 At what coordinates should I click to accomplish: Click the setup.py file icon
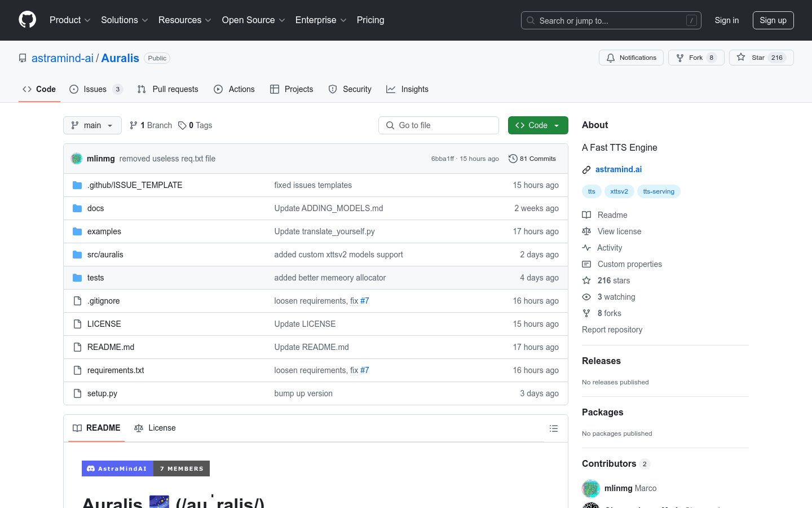click(77, 393)
